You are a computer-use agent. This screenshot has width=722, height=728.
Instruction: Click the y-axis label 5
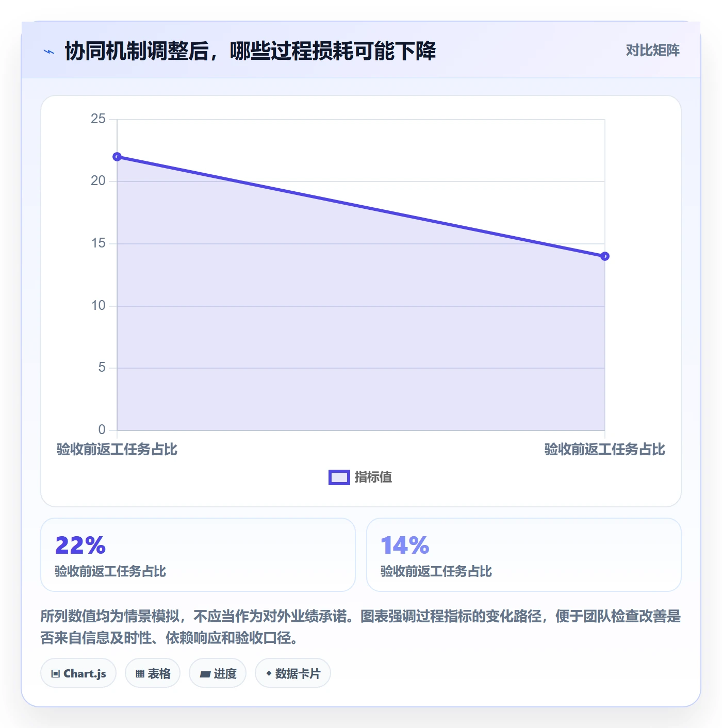[102, 368]
